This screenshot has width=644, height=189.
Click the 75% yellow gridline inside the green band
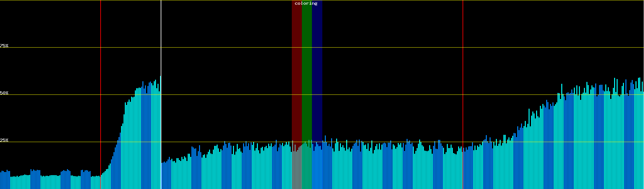pos(307,48)
